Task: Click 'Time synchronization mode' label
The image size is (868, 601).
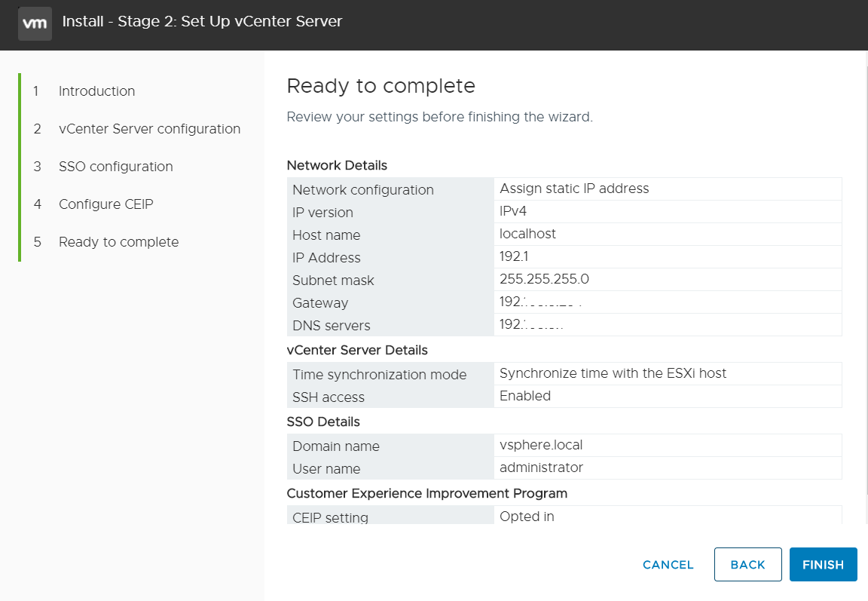Action: [379, 375]
